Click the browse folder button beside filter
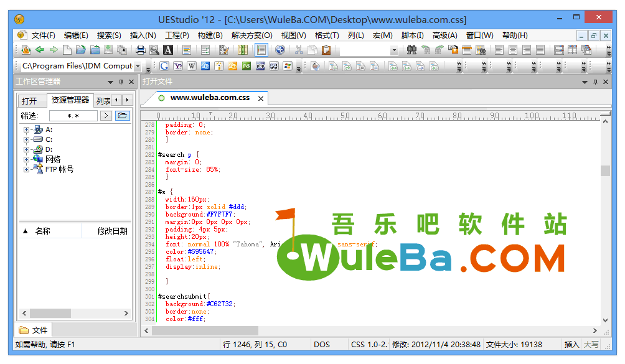The height and width of the screenshot is (364, 625). tap(123, 116)
